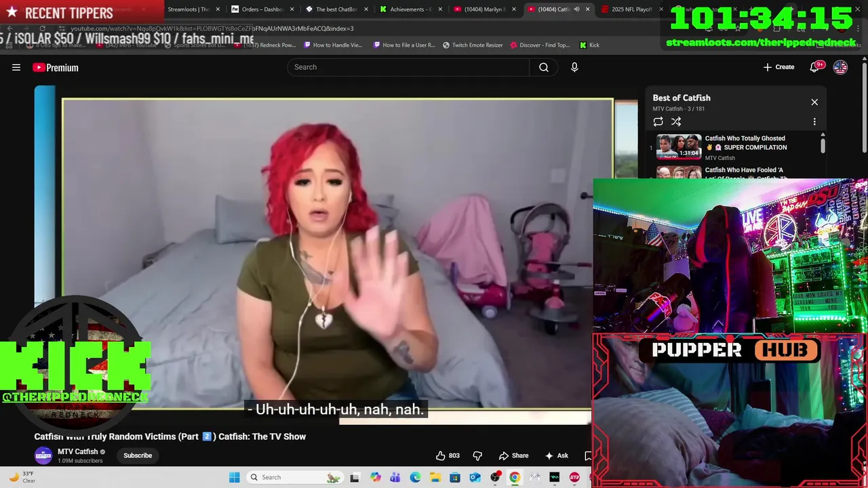Close the Best of Catfish playlist panel
This screenshot has width=868, height=488.
click(x=814, y=102)
